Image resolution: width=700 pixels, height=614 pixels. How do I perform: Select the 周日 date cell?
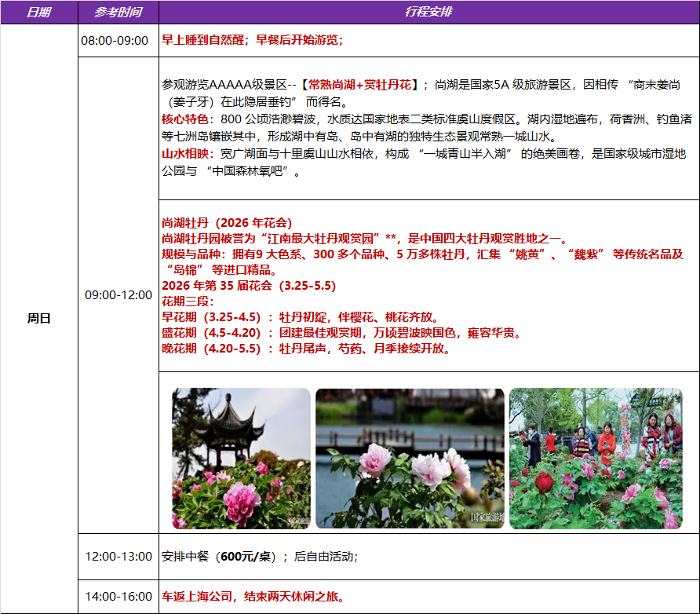(x=39, y=318)
